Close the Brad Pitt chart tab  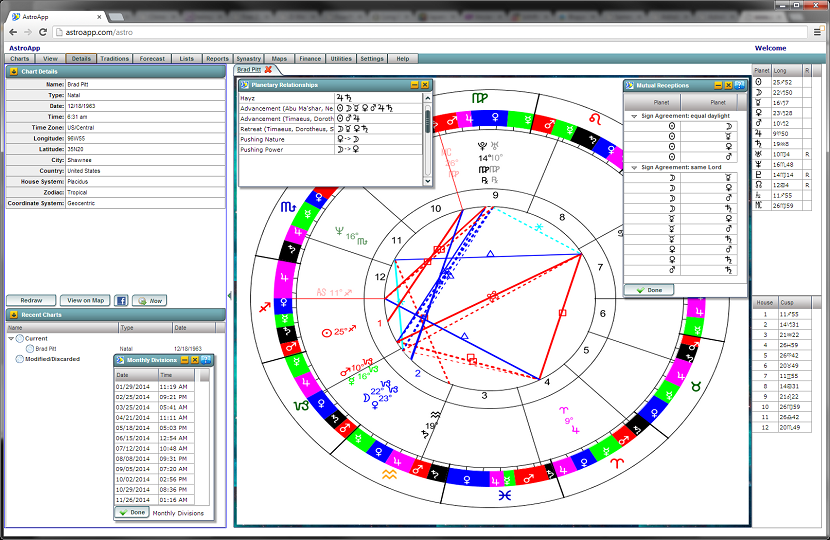point(268,70)
